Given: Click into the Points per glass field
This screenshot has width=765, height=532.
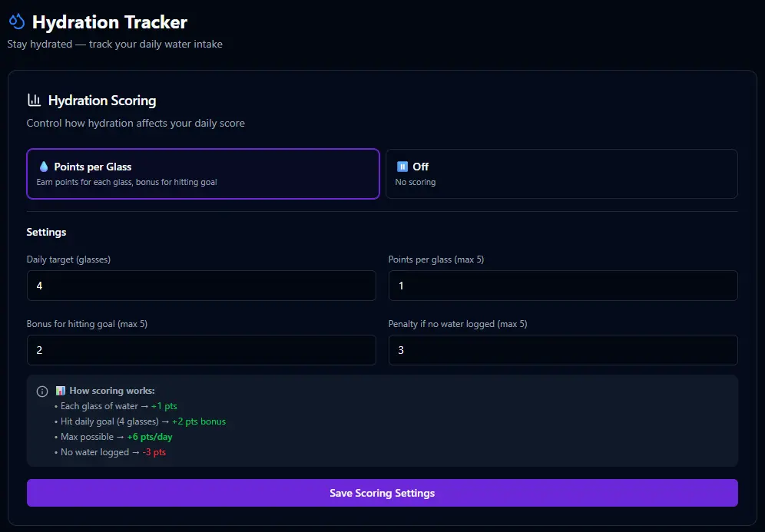Looking at the screenshot, I should click(562, 286).
